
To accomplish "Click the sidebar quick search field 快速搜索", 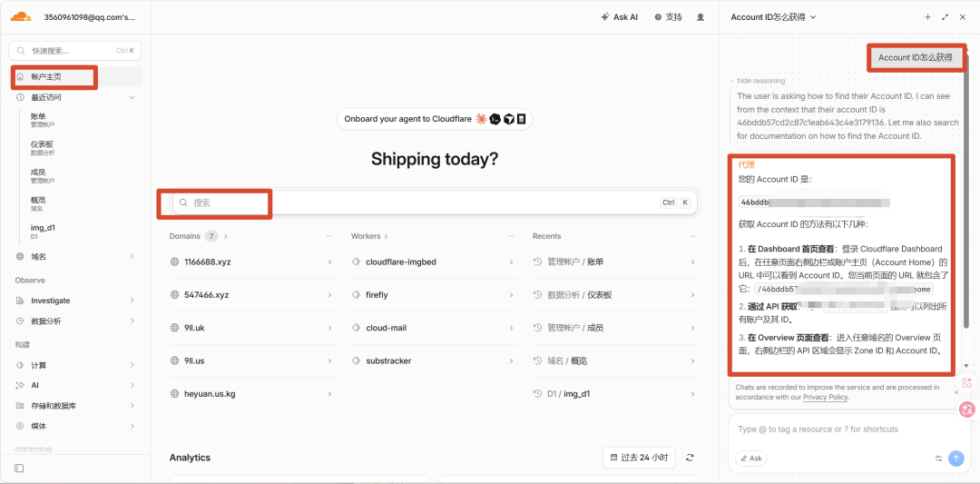I will (x=75, y=51).
